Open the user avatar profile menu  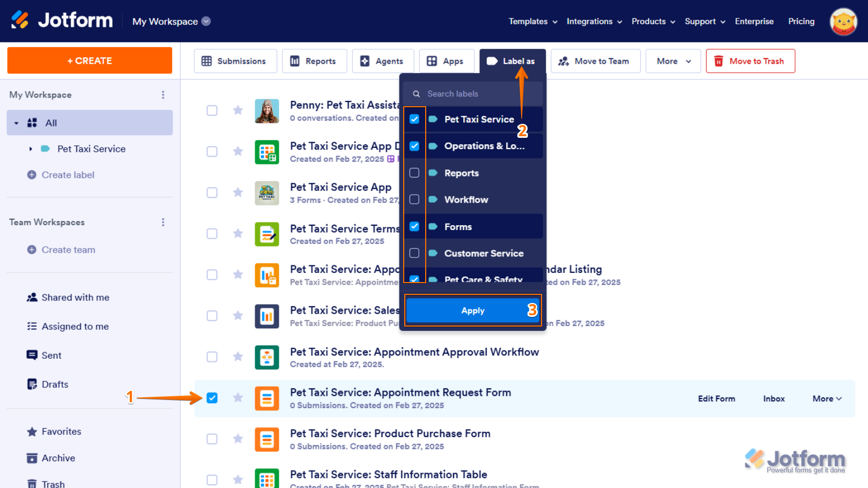(x=843, y=21)
